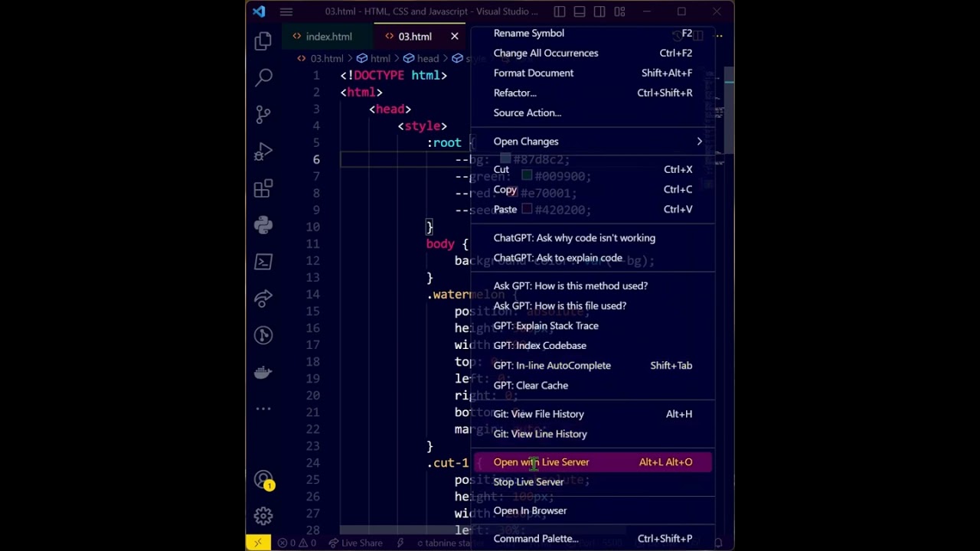The height and width of the screenshot is (551, 980).
Task: Open the Explorer view in activity bar
Action: coord(263,41)
